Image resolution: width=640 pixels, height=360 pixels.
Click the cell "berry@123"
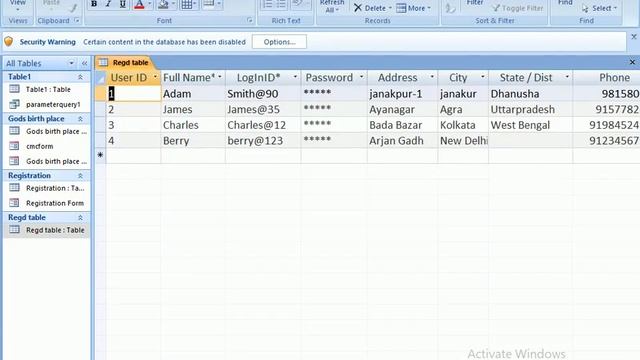coord(263,141)
